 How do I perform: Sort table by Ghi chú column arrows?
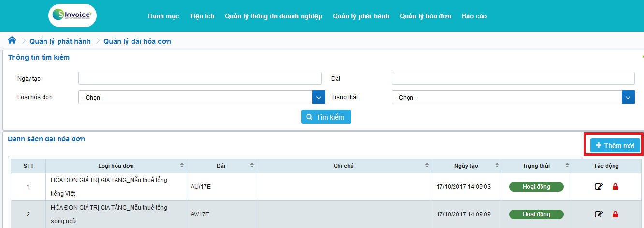[427, 166]
